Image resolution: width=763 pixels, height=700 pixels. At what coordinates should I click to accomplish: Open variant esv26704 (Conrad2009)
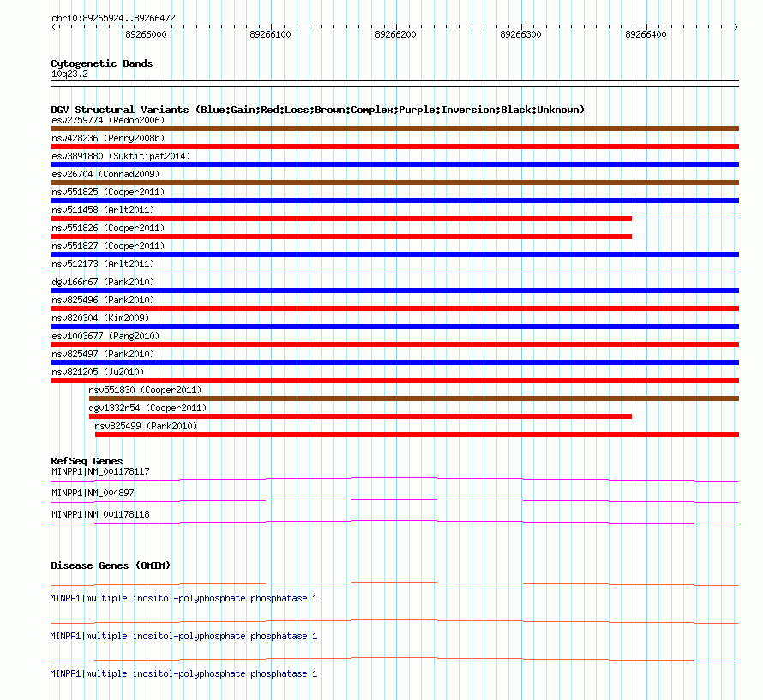click(105, 174)
